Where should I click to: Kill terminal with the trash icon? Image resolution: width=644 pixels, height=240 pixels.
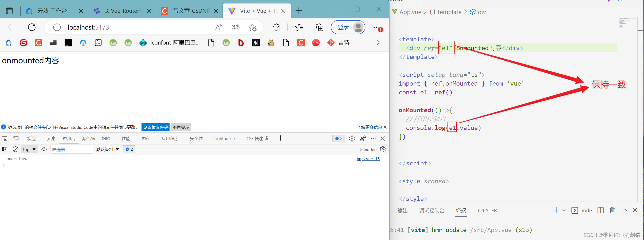(x=612, y=210)
